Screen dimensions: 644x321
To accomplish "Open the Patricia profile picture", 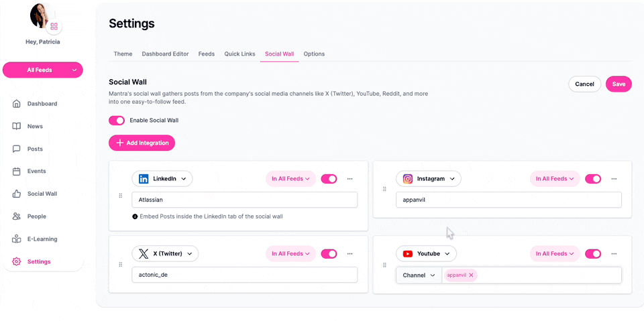I will point(40,15).
